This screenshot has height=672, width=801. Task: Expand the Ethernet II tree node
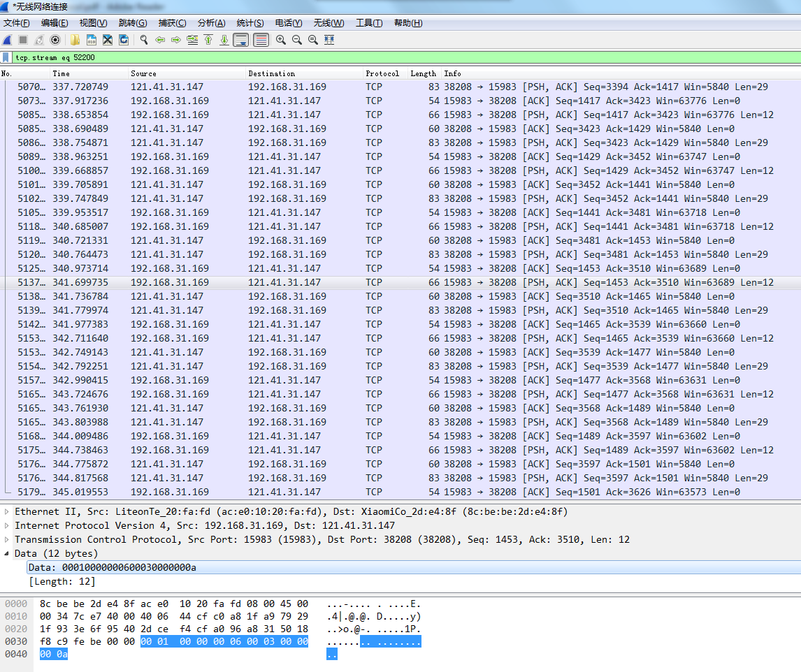point(7,511)
